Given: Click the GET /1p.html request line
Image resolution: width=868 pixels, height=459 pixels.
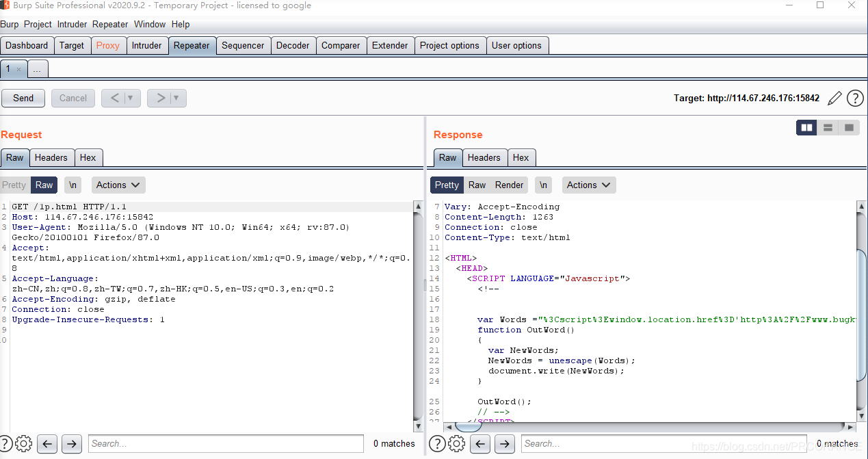Looking at the screenshot, I should pyautogui.click(x=69, y=206).
